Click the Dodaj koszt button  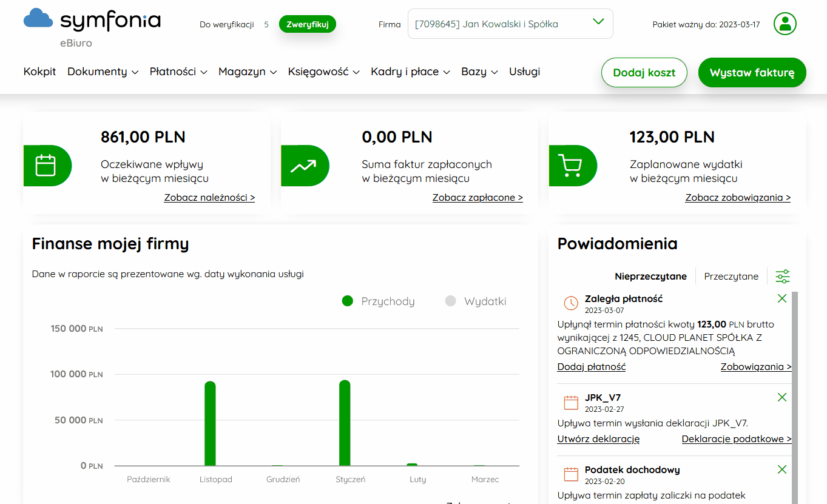pos(644,73)
